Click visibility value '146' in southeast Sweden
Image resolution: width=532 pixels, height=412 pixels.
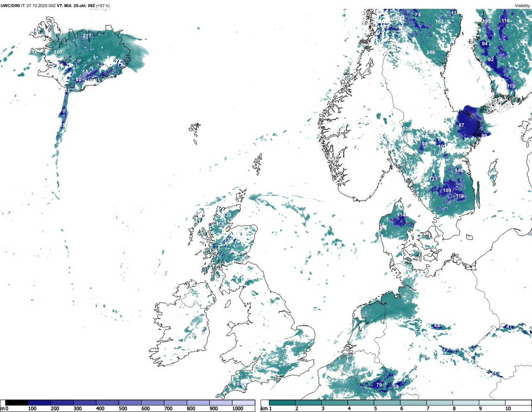pos(459,170)
